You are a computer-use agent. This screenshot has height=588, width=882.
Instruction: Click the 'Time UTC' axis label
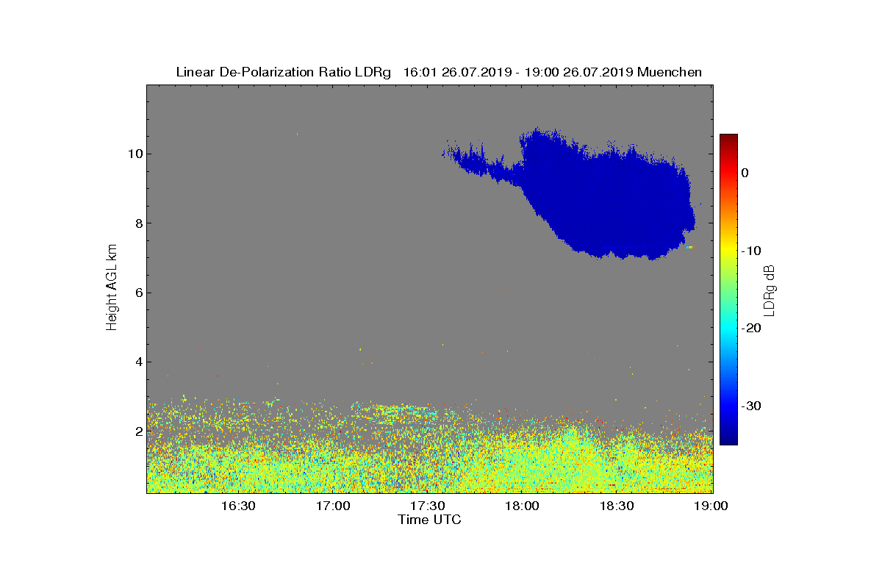(x=430, y=520)
